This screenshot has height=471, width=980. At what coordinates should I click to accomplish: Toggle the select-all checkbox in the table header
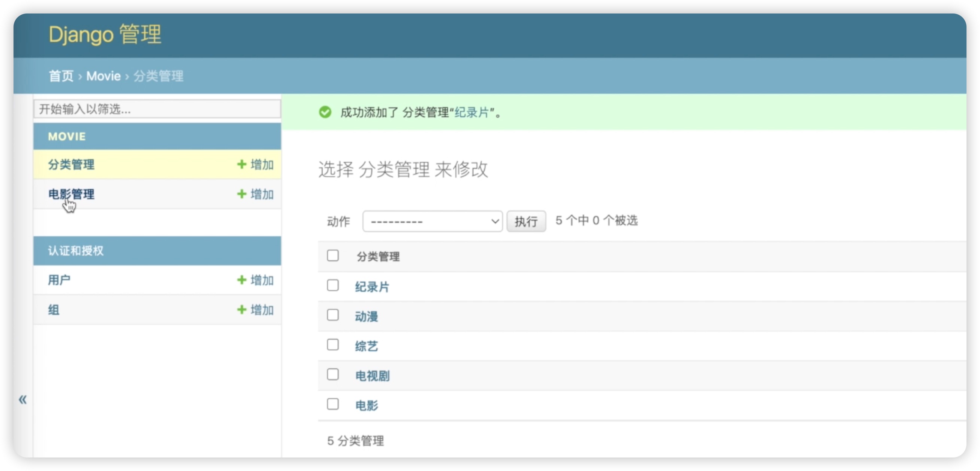click(333, 255)
